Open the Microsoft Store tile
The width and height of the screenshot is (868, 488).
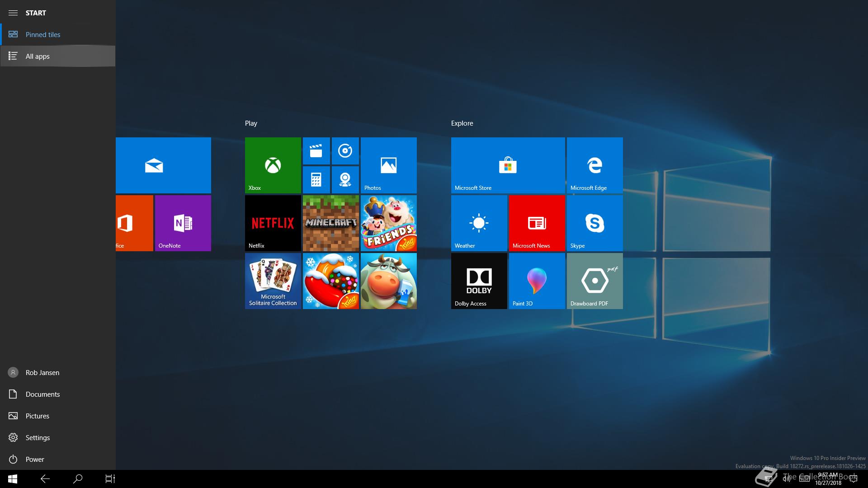point(508,165)
